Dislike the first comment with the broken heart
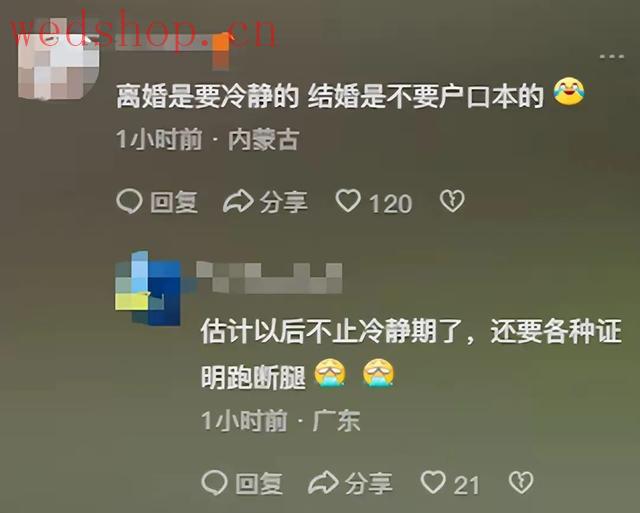 [452, 201]
